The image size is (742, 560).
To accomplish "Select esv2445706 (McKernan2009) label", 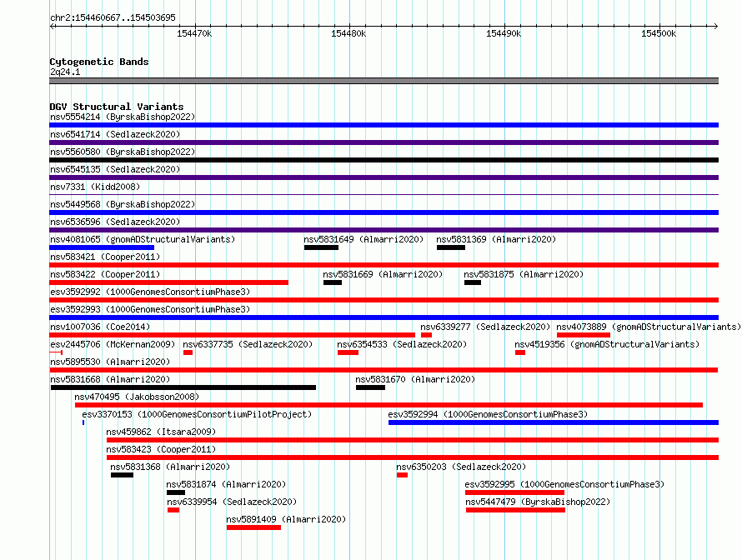I will pos(113,344).
